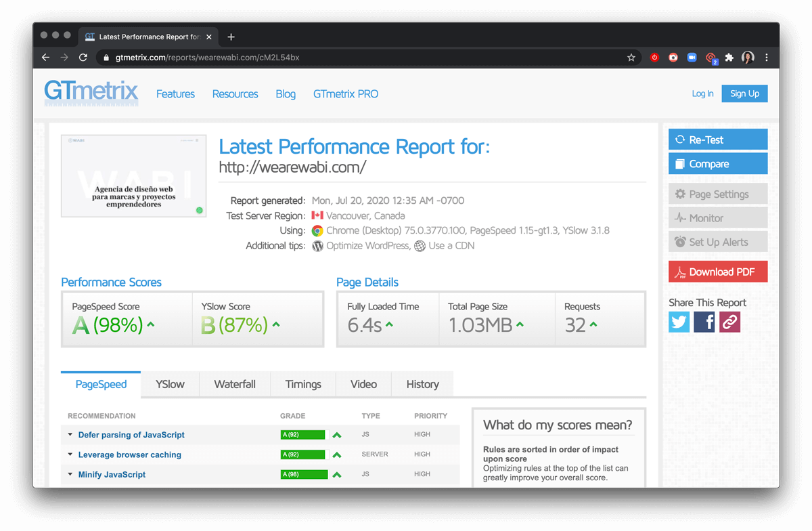The height and width of the screenshot is (531, 812).
Task: Click green arrow beside Total Page Size
Action: [520, 325]
